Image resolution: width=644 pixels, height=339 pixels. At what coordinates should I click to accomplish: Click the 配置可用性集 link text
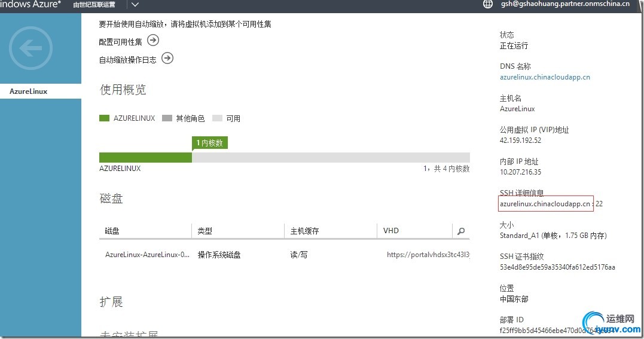[x=120, y=42]
